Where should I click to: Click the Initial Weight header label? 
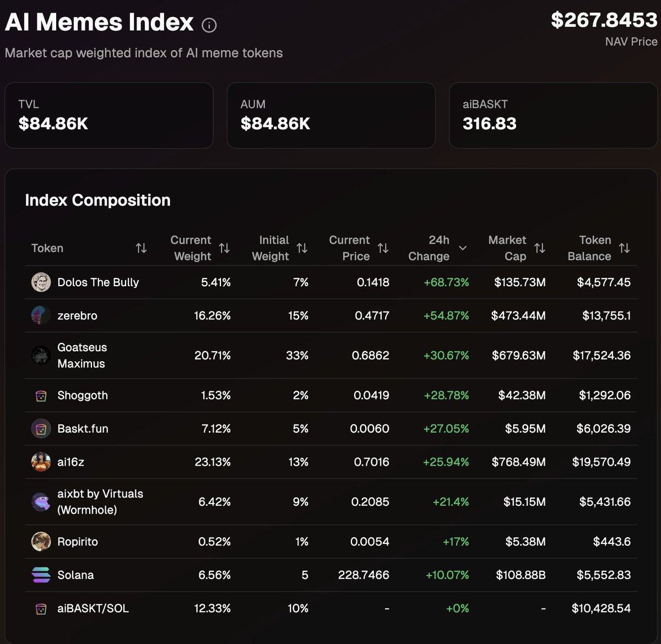pyautogui.click(x=270, y=248)
